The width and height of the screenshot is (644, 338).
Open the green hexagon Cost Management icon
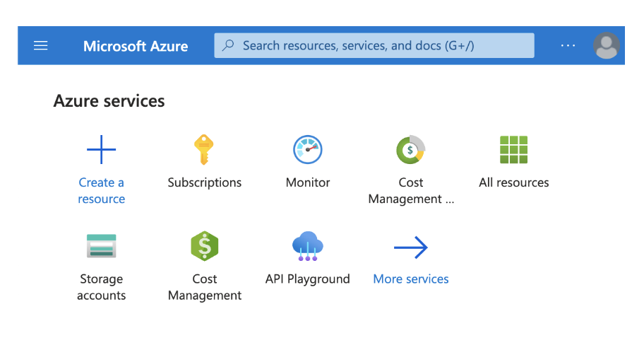click(x=205, y=246)
